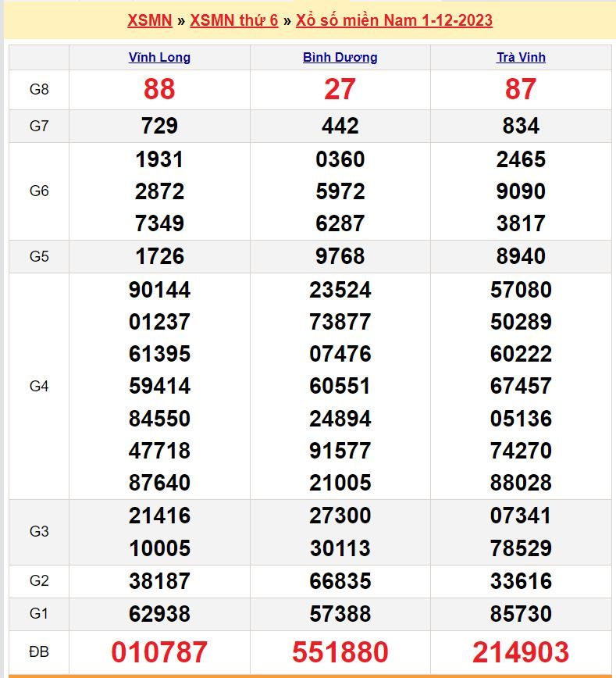Click G5 result 9768

coord(340,256)
